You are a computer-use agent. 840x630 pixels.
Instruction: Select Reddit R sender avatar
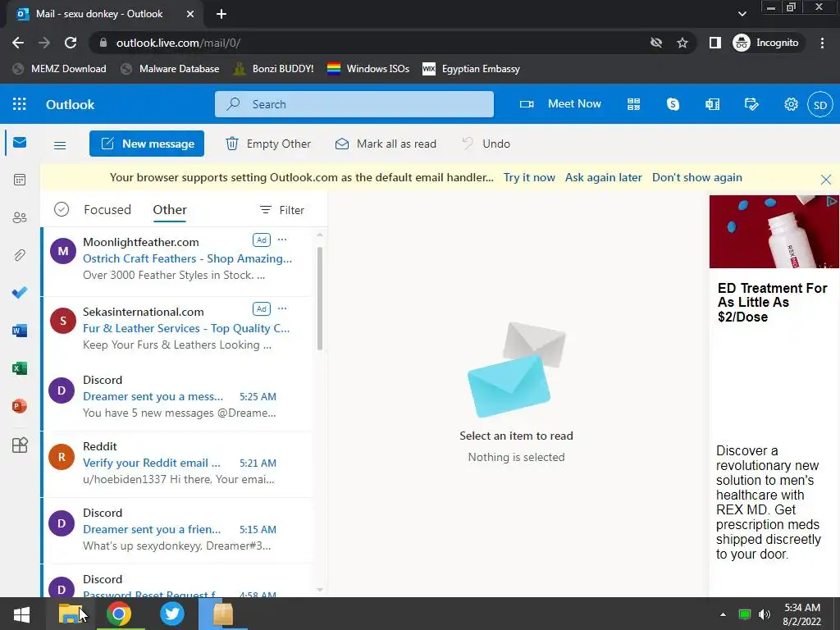pos(62,457)
